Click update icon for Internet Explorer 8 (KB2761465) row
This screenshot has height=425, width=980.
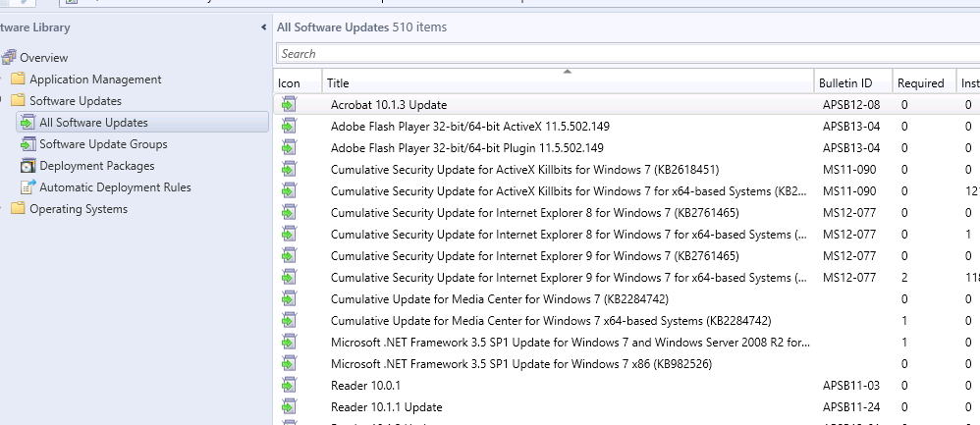(x=288, y=212)
